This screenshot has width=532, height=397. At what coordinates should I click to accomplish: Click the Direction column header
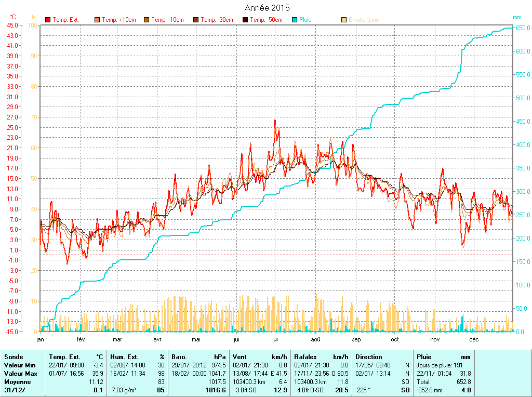click(369, 357)
